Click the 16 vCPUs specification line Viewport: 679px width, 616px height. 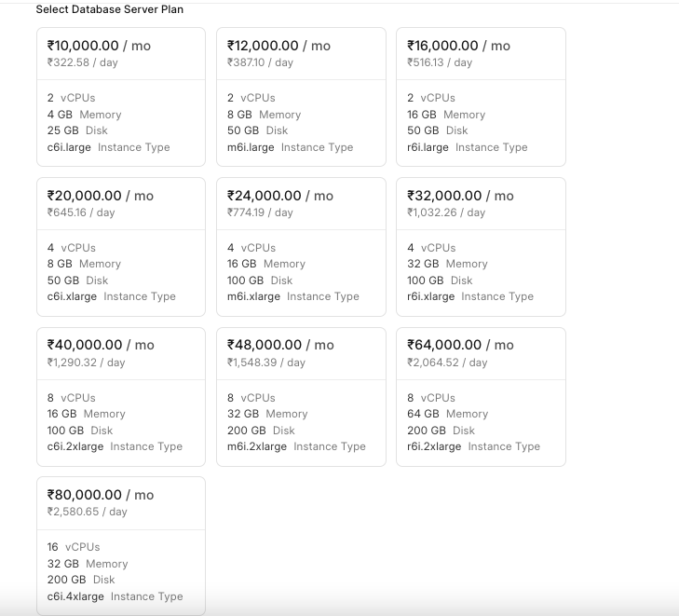pos(74,547)
